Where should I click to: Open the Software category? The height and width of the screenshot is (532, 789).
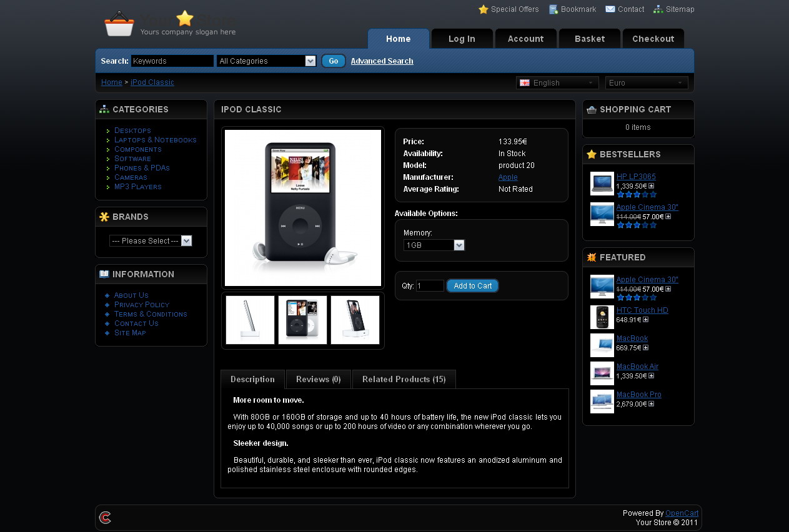[x=132, y=159]
